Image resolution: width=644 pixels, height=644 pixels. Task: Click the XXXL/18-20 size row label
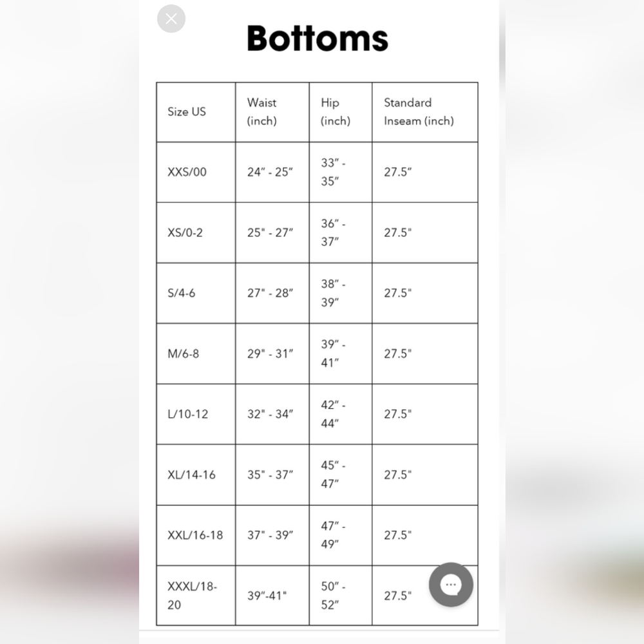192,596
